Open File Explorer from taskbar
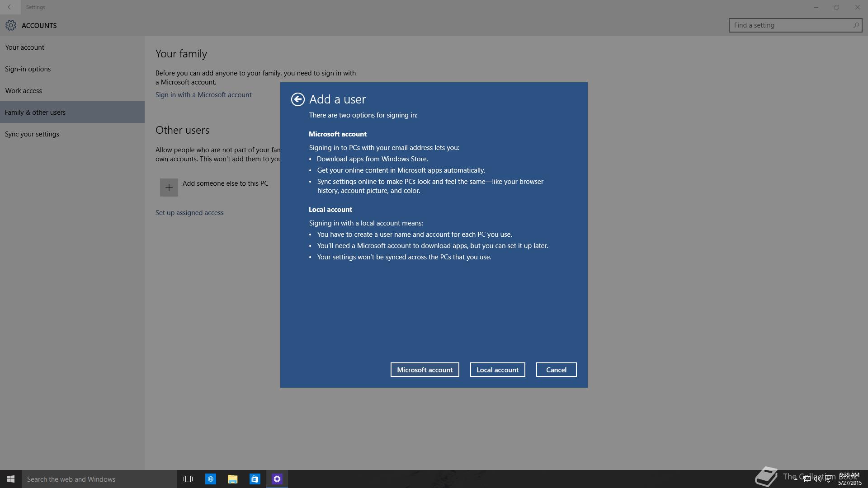The width and height of the screenshot is (868, 488). tap(232, 479)
